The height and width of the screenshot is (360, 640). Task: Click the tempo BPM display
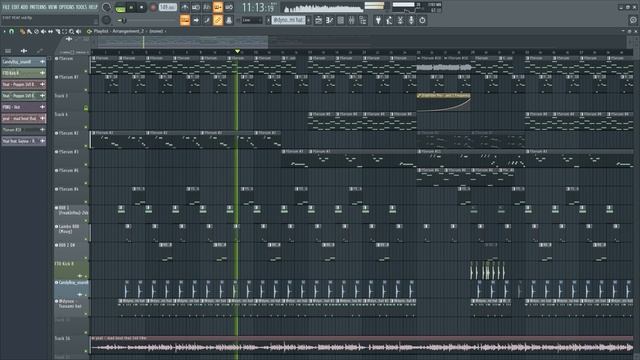click(167, 7)
